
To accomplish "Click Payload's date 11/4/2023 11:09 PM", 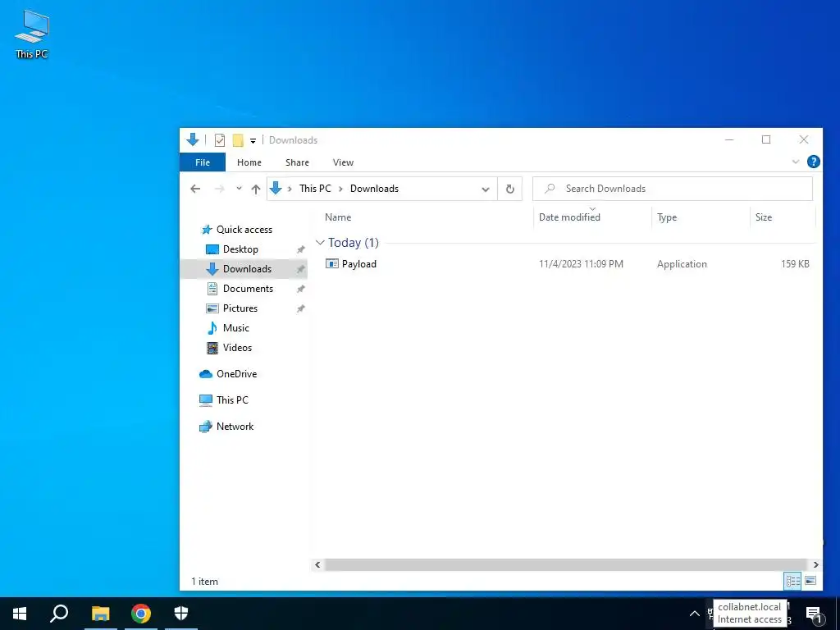I will coord(581,264).
